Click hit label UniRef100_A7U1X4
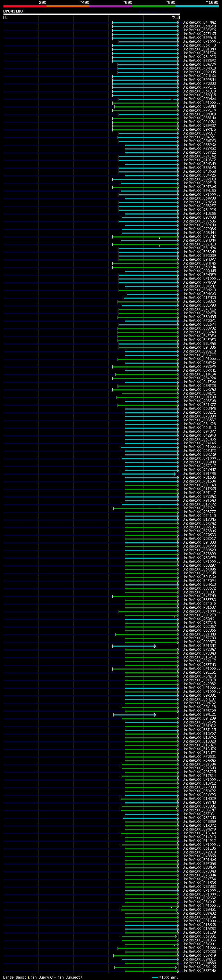The image size is (222, 980). (199, 76)
